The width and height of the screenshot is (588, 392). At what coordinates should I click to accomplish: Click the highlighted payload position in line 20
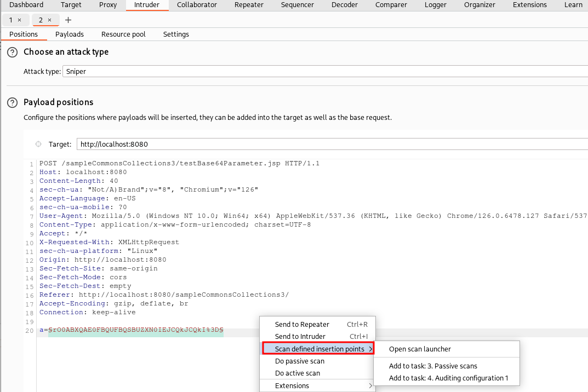135,331
